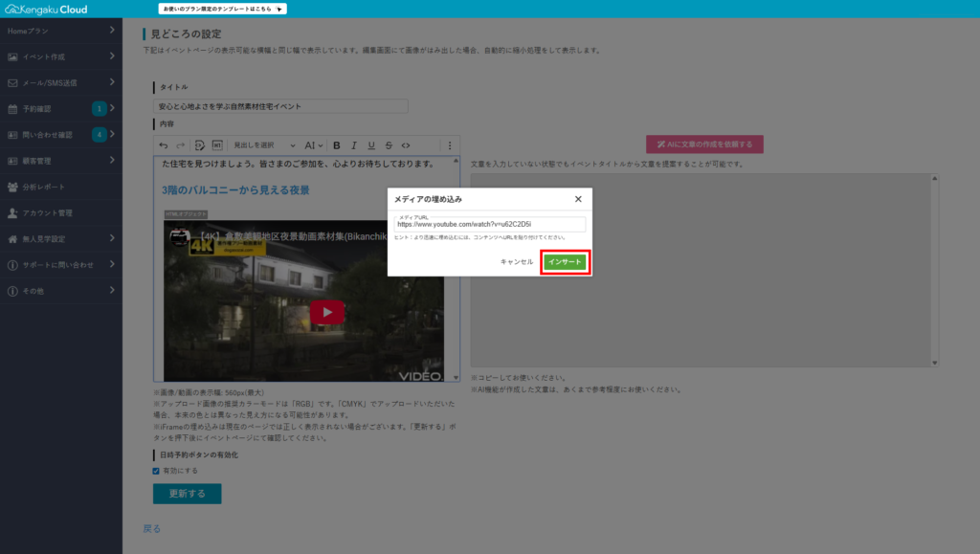Open the three-dot more options in editor toolbar
Image resolution: width=980 pixels, height=554 pixels.
[450, 145]
